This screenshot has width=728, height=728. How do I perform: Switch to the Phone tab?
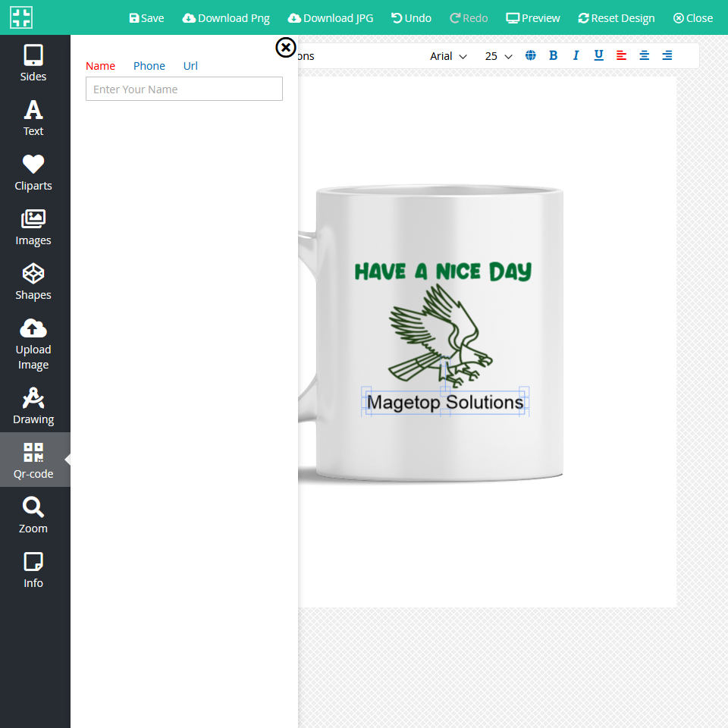149,66
